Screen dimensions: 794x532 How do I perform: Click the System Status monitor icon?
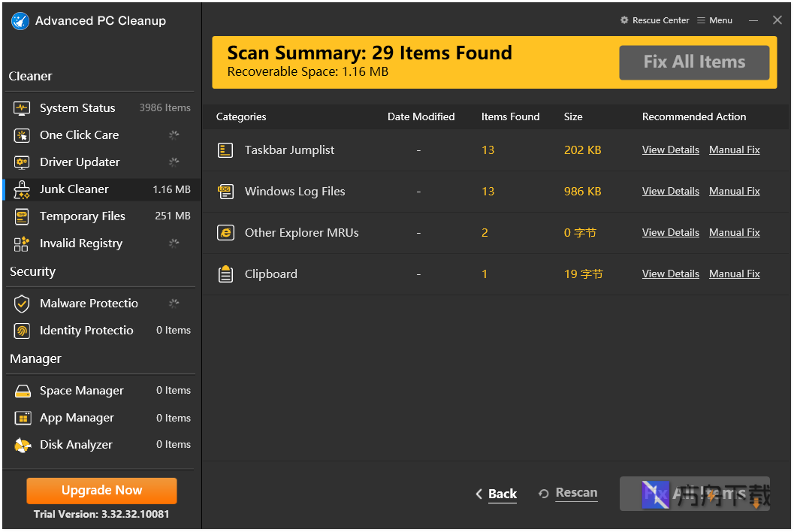coord(22,108)
